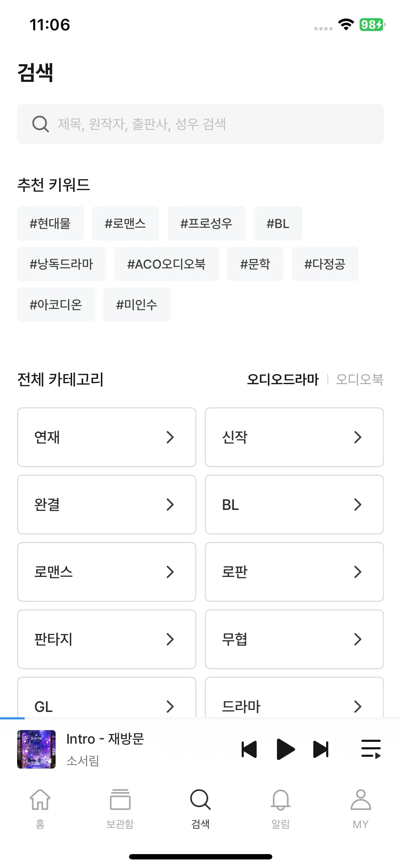Expand the 연재 category chevron

(170, 437)
